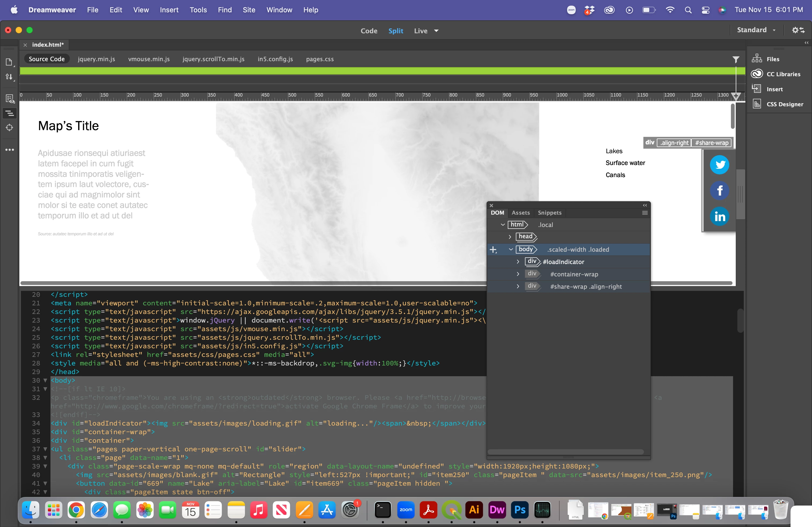Open the Standard workspace dropdown

click(756, 30)
